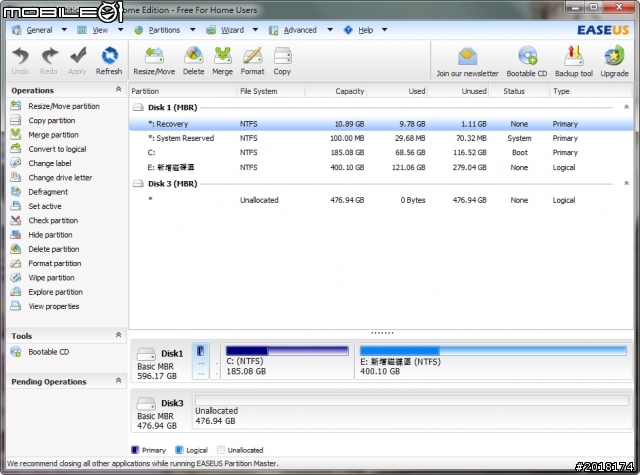Open the Backup tool
640x475 pixels.
pyautogui.click(x=573, y=62)
